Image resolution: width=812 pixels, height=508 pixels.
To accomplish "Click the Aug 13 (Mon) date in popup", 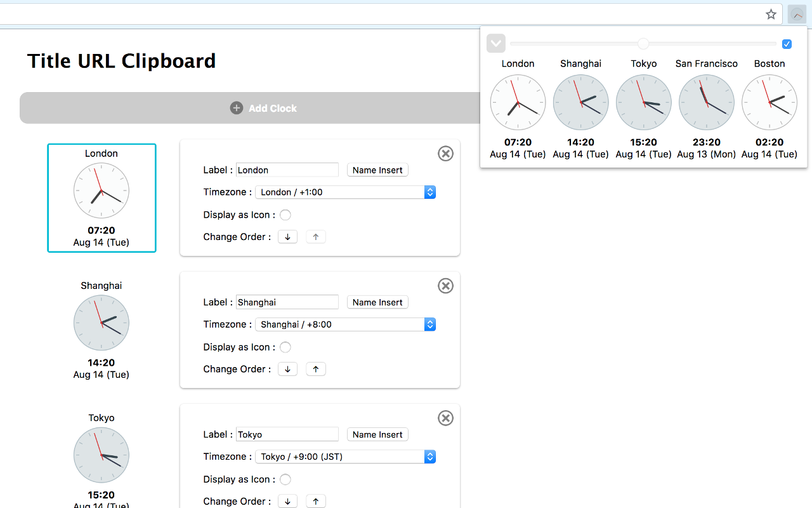I will pyautogui.click(x=707, y=154).
